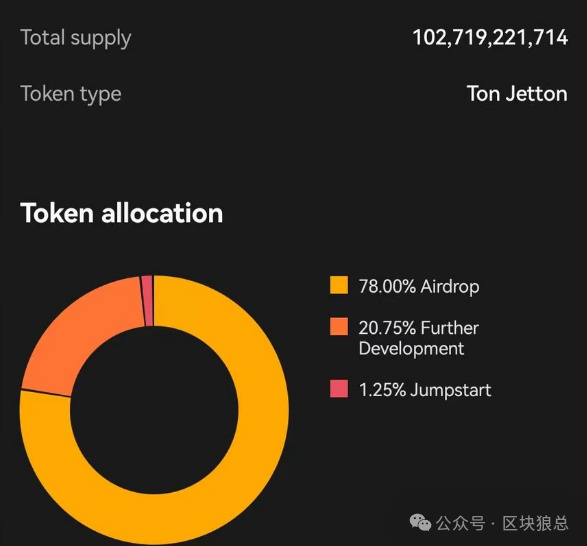Screen dimensions: 587x546
Task: Click the orange Further Development legend swatch
Action: click(x=339, y=327)
